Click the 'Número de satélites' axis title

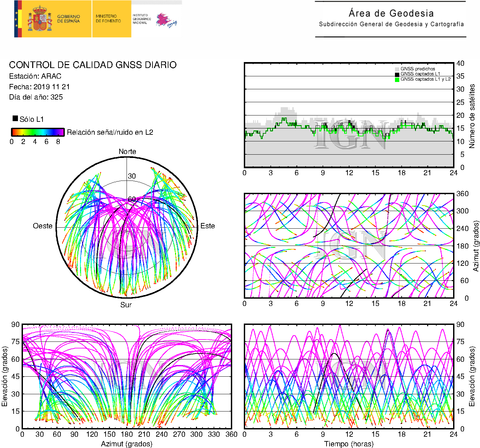pyautogui.click(x=472, y=116)
